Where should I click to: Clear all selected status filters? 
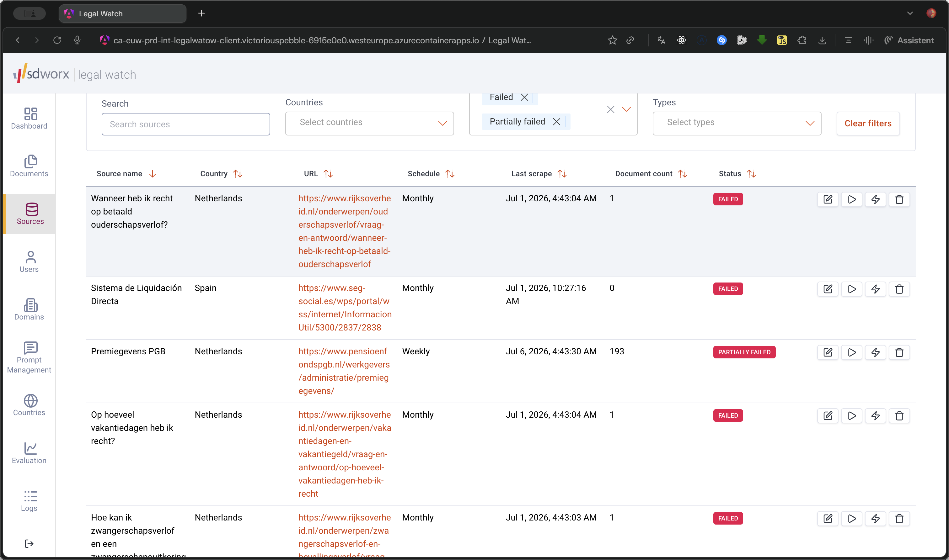point(610,109)
